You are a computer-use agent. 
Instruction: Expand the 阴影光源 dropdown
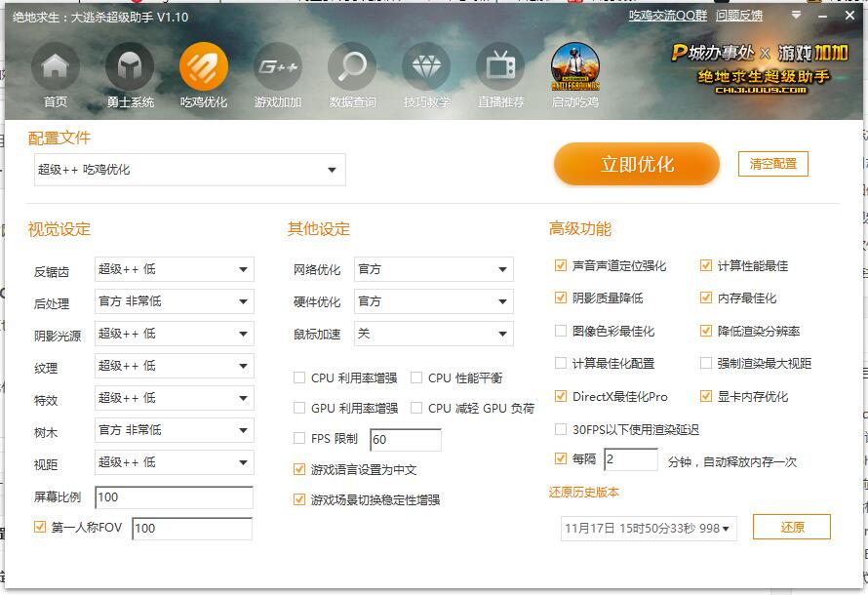pos(175,334)
